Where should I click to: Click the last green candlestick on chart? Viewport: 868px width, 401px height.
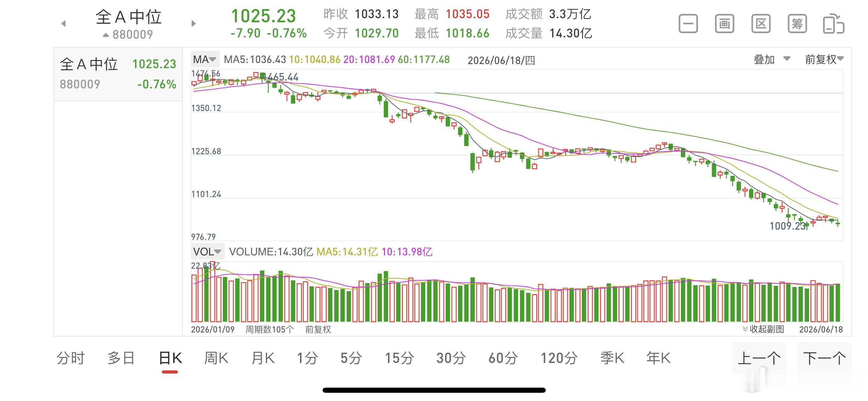[x=838, y=223]
